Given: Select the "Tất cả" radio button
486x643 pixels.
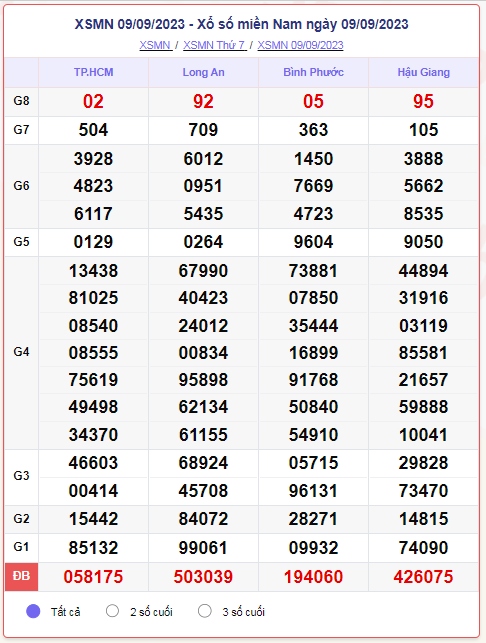Looking at the screenshot, I should [33, 611].
